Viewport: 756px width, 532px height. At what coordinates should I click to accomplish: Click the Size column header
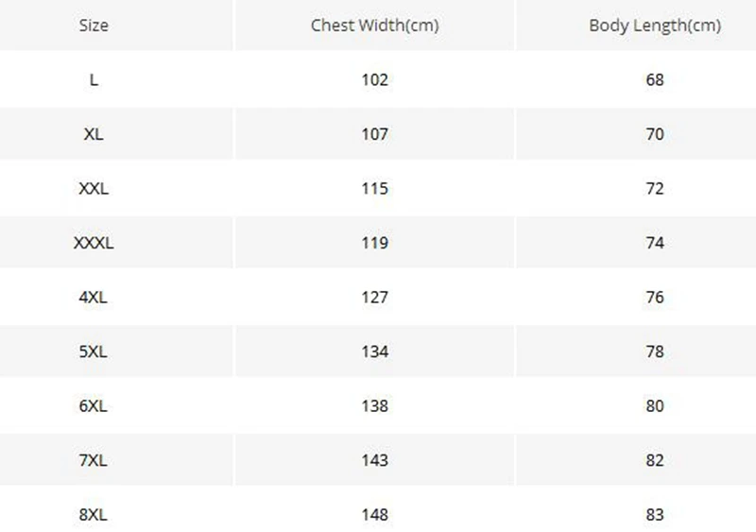pos(94,26)
